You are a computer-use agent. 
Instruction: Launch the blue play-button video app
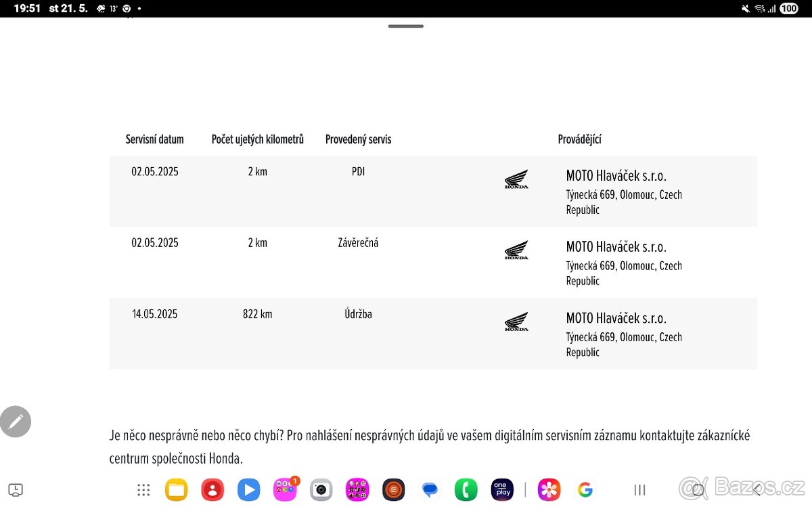coord(248,489)
